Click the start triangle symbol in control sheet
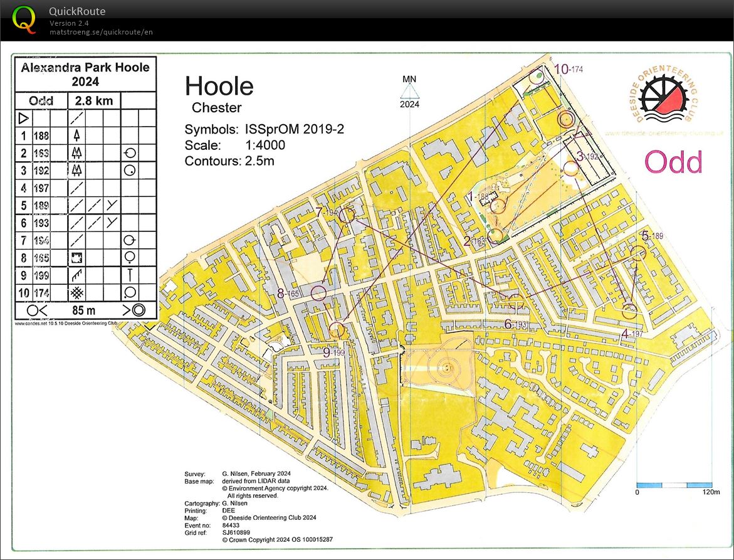The image size is (734, 560). tap(23, 118)
